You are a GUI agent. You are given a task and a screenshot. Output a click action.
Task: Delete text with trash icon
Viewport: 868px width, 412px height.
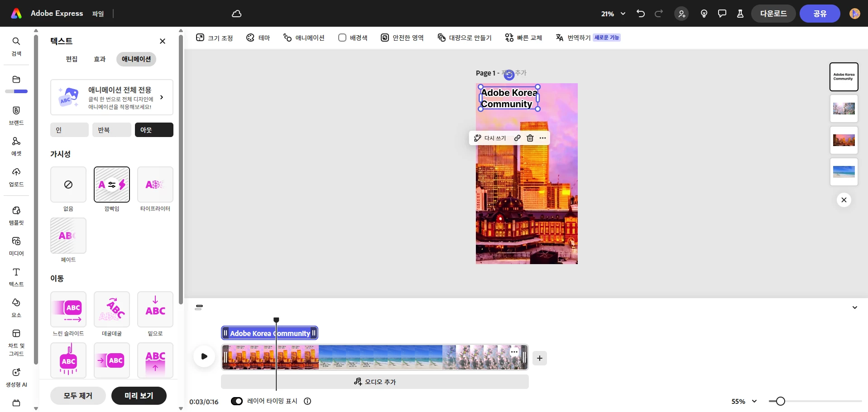pos(530,138)
